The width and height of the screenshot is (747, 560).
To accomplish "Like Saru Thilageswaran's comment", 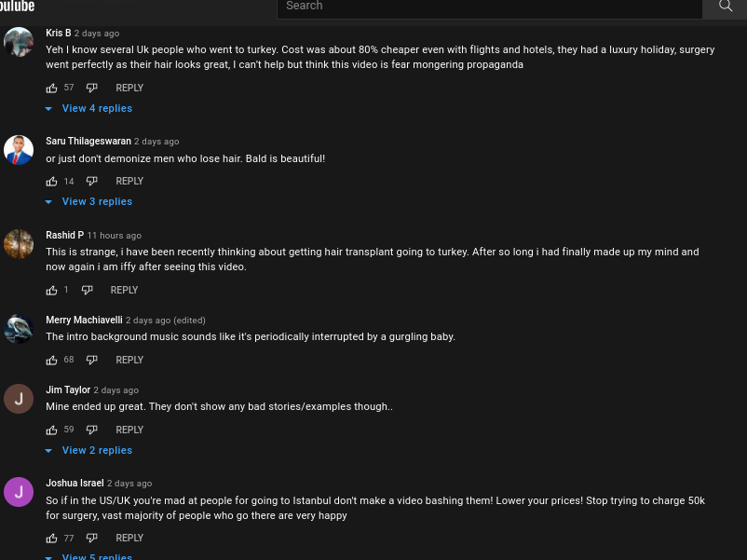I will point(51,182).
